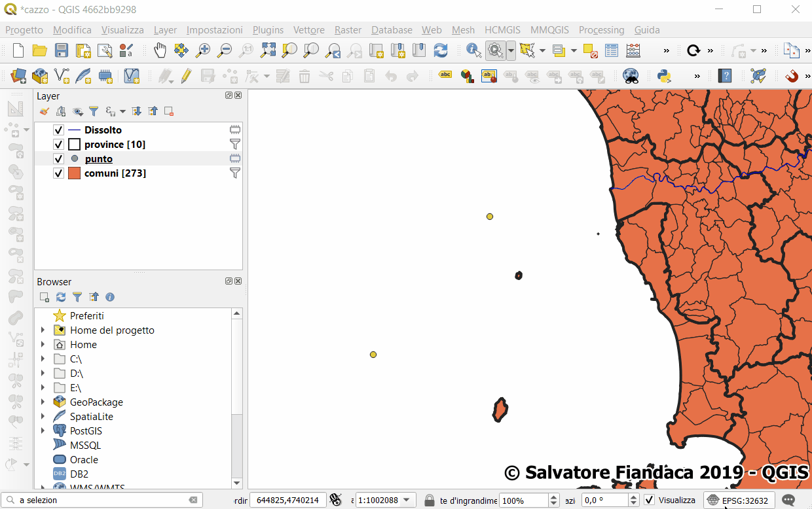This screenshot has width=812, height=509.
Task: Click the coordinate input field
Action: [x=287, y=500]
